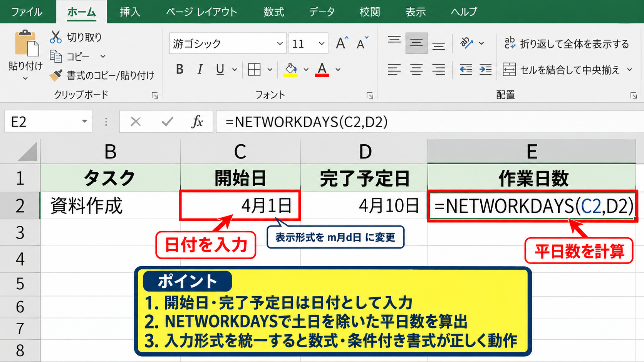
Task: Toggle align text left
Action: pyautogui.click(x=394, y=70)
